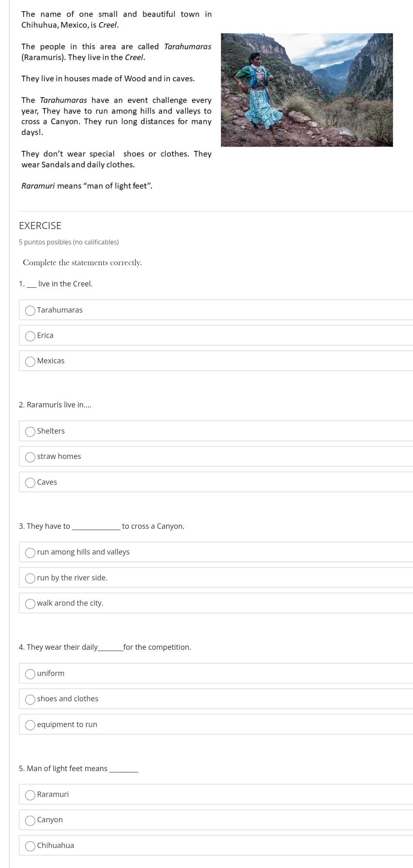Click the 5 puntos posibles label
Screen dimensions: 413x868
[69, 242]
